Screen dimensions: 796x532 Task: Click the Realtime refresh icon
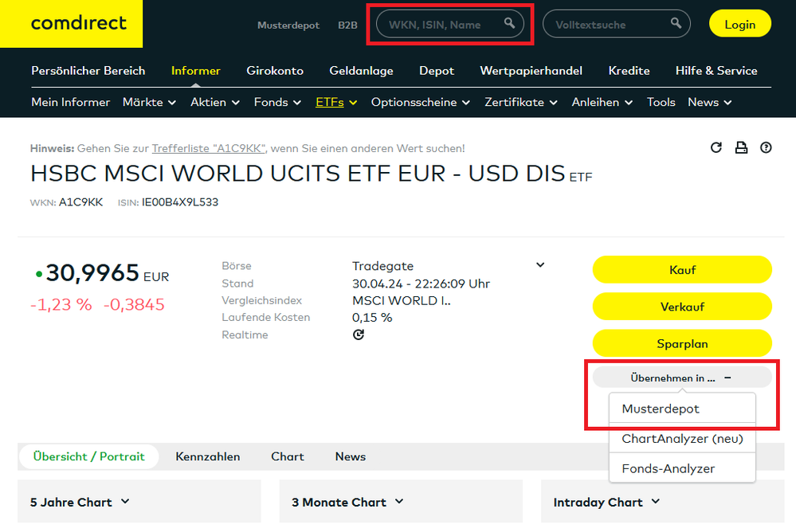[x=359, y=335]
